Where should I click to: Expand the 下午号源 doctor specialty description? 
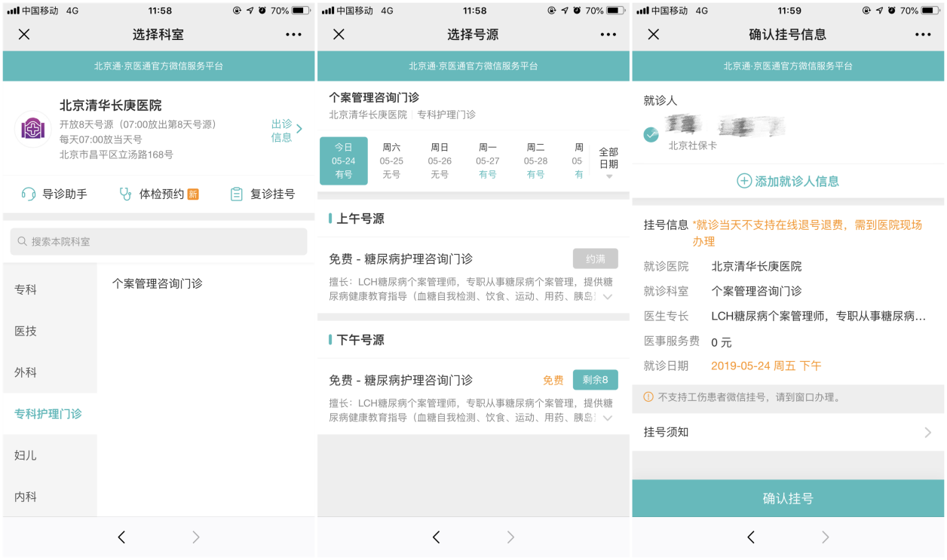607,418
